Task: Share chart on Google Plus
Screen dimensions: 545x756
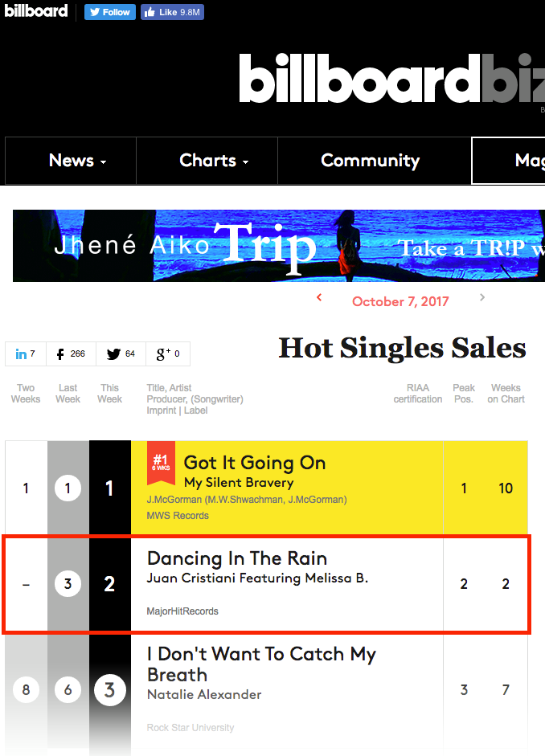Action: pos(167,354)
